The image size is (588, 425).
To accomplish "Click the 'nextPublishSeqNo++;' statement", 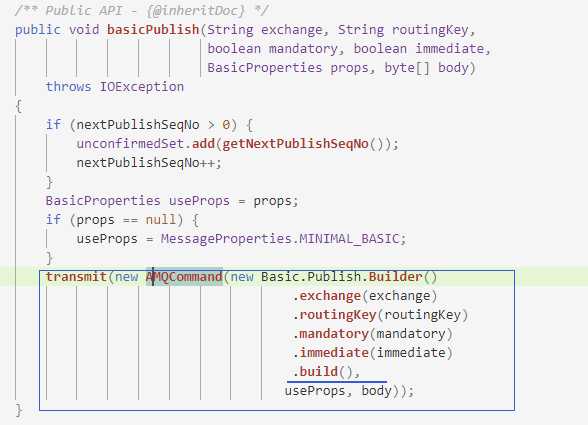I will (149, 163).
